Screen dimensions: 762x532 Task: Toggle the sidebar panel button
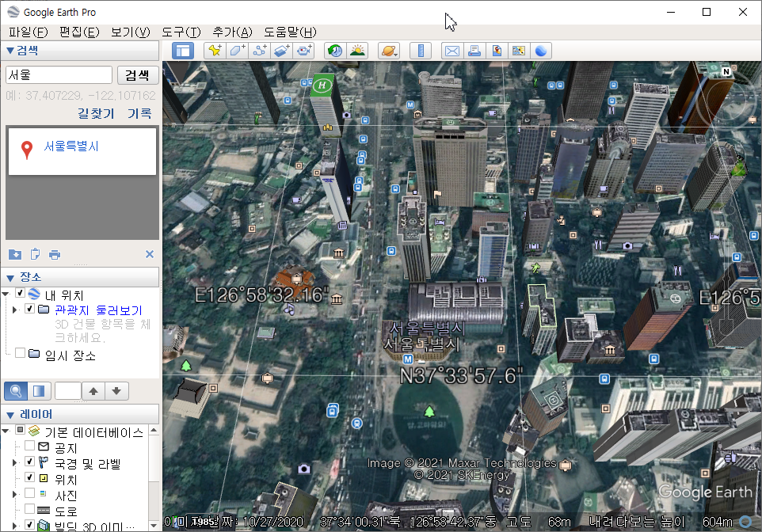click(x=183, y=51)
